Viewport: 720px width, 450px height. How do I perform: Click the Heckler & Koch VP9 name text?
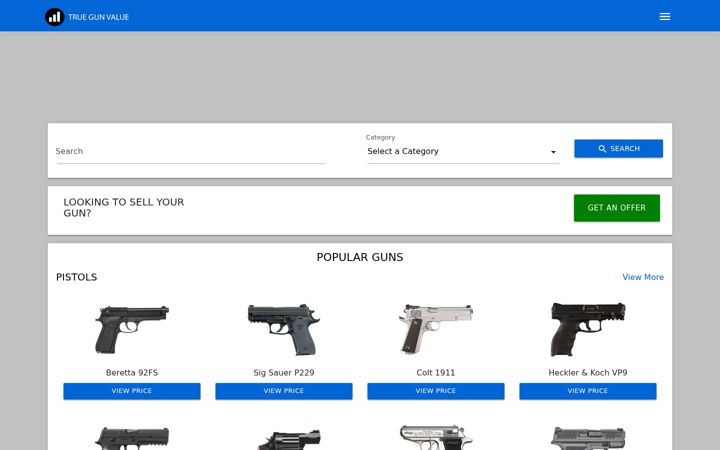588,372
